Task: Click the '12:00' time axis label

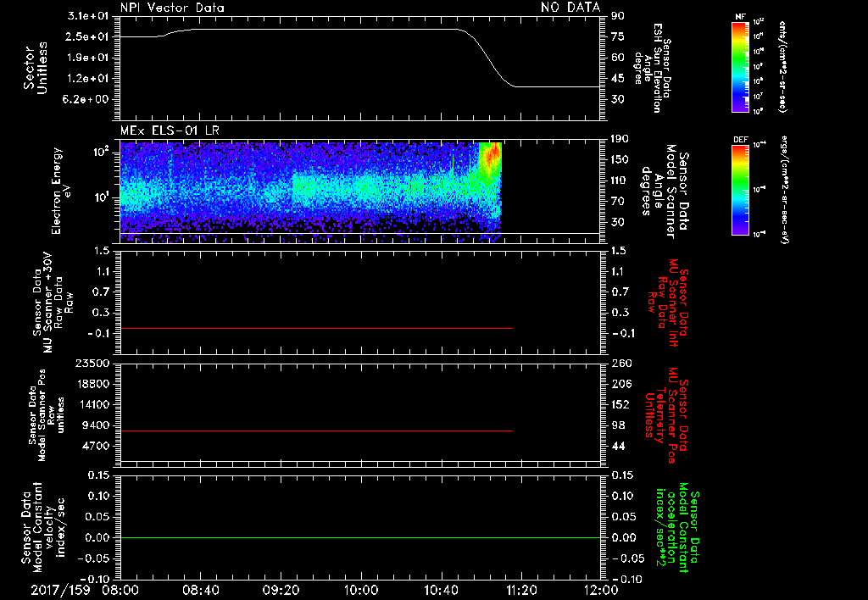Action: click(601, 590)
